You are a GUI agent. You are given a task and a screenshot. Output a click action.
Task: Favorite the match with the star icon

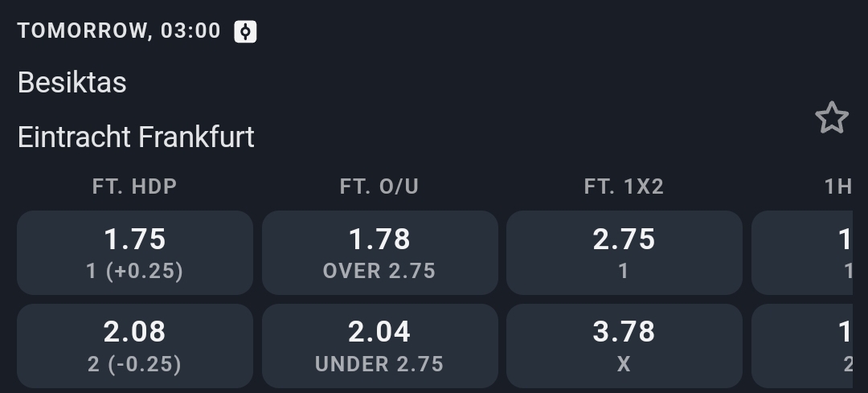(832, 118)
